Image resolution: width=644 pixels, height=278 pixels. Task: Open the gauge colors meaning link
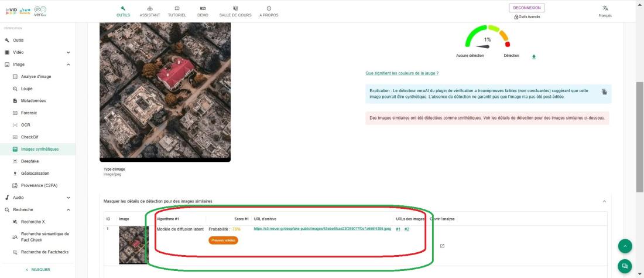(x=402, y=73)
